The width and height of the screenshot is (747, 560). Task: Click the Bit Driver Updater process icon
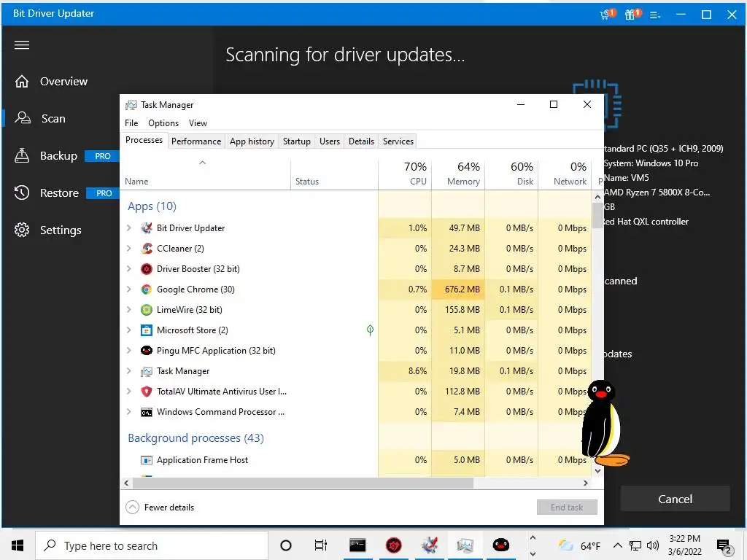pyautogui.click(x=147, y=228)
